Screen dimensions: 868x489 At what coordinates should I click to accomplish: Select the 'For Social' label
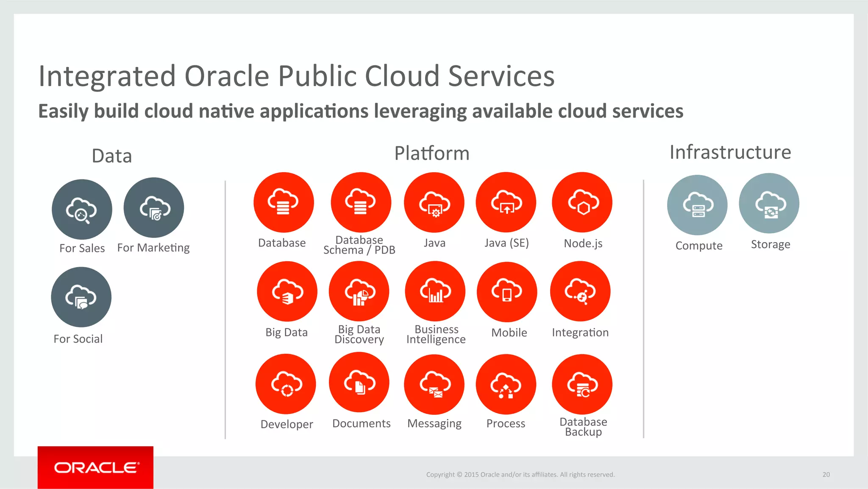pyautogui.click(x=78, y=339)
